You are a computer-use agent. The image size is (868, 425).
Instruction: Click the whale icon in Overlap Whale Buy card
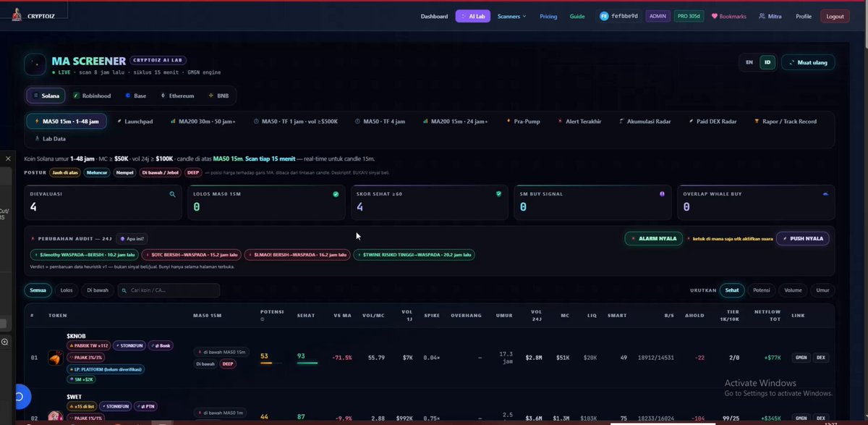tap(826, 194)
